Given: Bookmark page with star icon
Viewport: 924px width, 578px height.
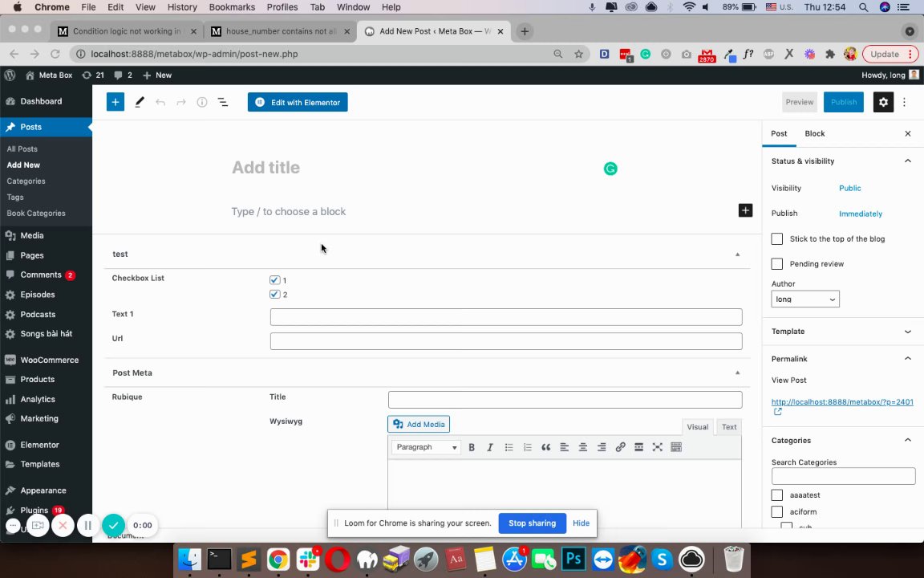Looking at the screenshot, I should click(x=578, y=54).
